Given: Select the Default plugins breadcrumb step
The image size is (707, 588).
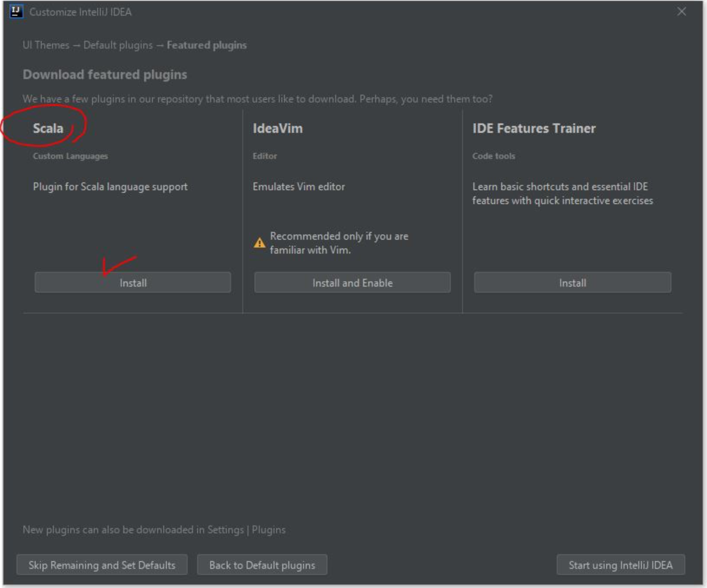Looking at the screenshot, I should (x=118, y=45).
